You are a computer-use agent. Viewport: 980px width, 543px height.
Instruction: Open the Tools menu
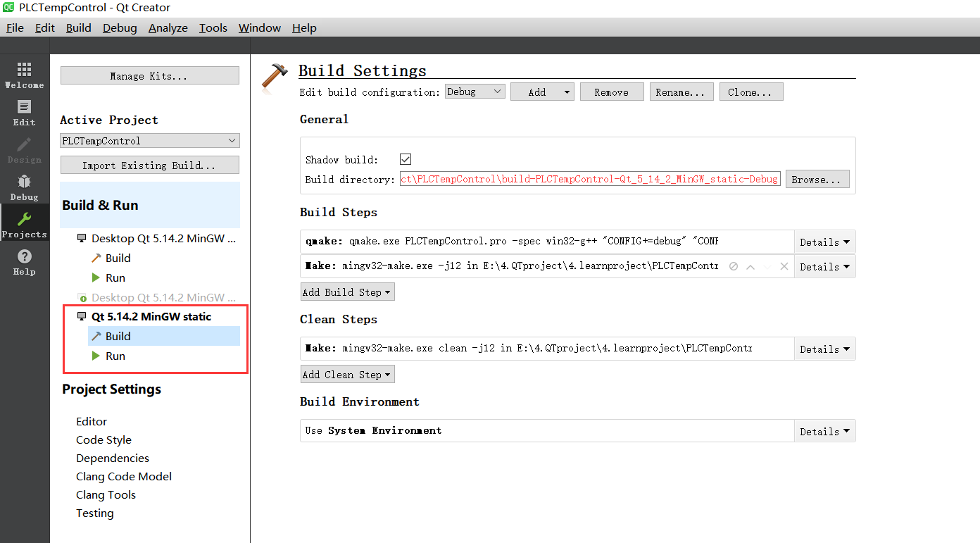coord(213,28)
